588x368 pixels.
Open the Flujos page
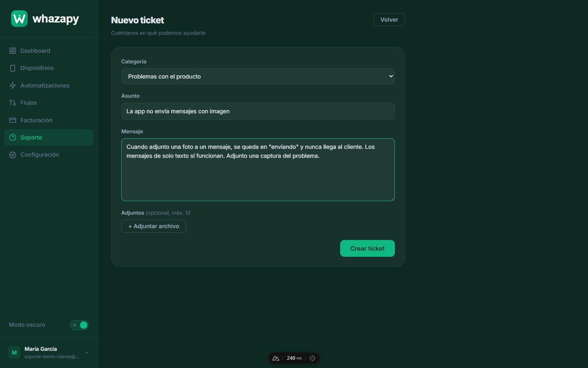[x=49, y=103]
